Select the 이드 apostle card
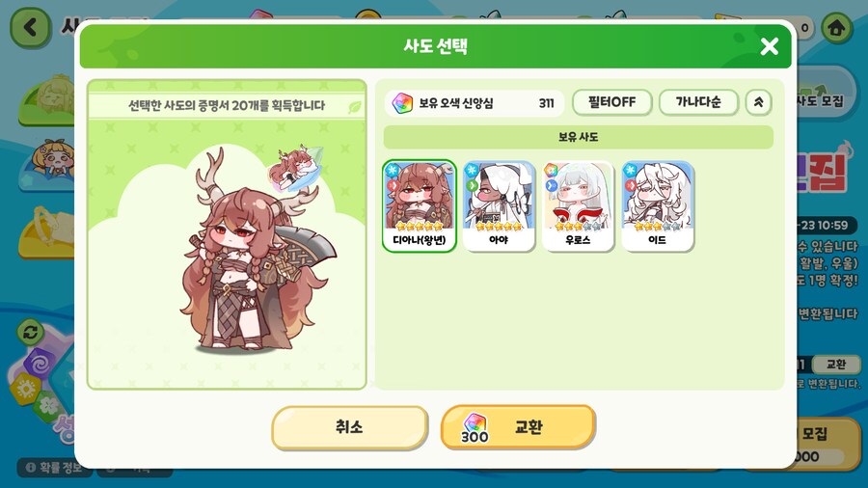Viewport: 868px width, 488px height. click(658, 205)
